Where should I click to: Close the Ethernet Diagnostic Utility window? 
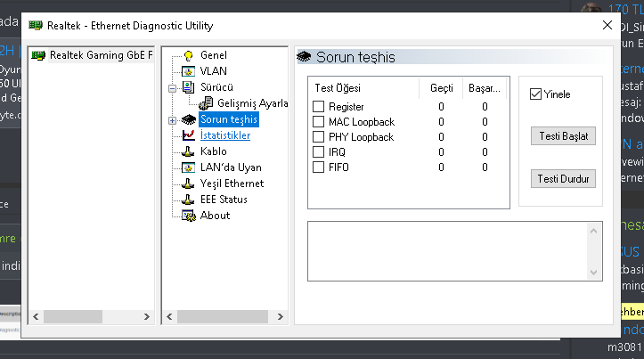click(607, 25)
